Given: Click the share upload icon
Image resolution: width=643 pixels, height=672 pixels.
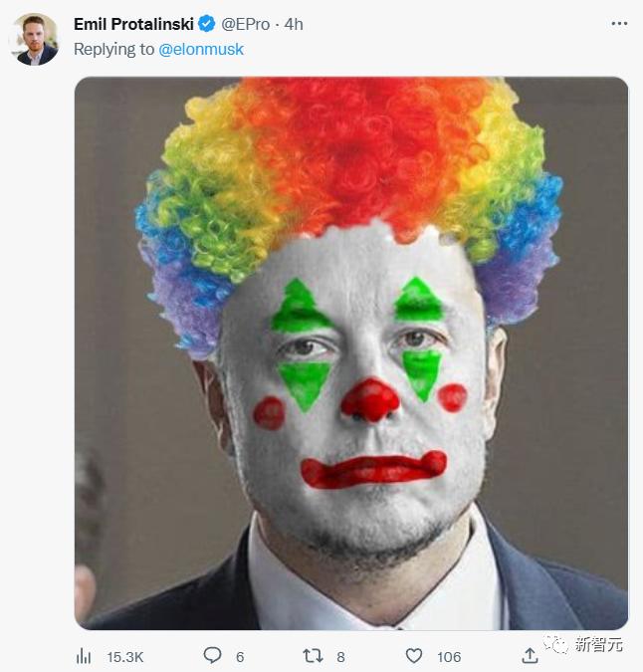Looking at the screenshot, I should click(x=531, y=655).
